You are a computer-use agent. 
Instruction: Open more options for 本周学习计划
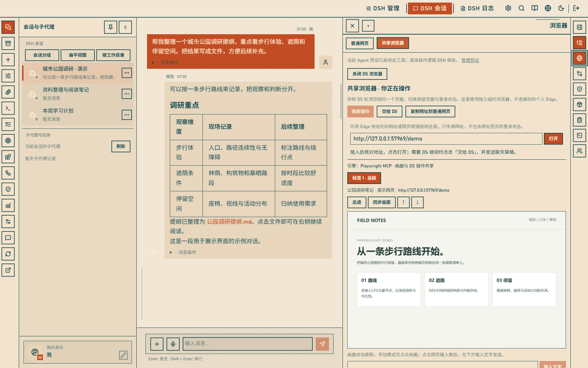point(127,115)
